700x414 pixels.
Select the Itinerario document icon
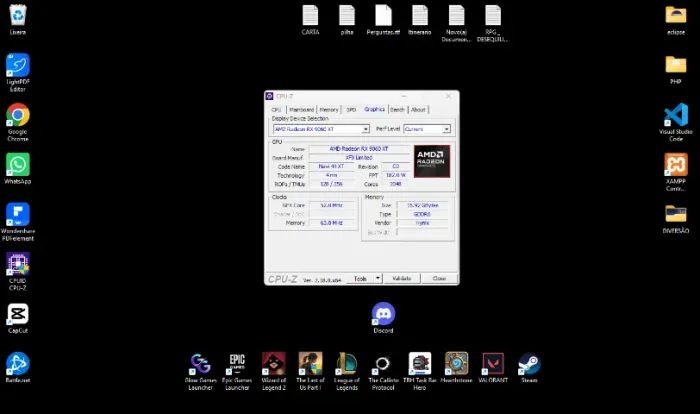[x=420, y=20]
